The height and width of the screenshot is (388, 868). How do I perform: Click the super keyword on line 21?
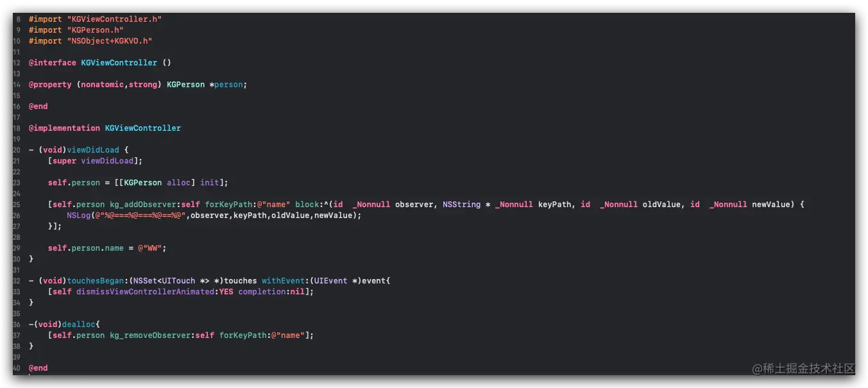(64, 161)
